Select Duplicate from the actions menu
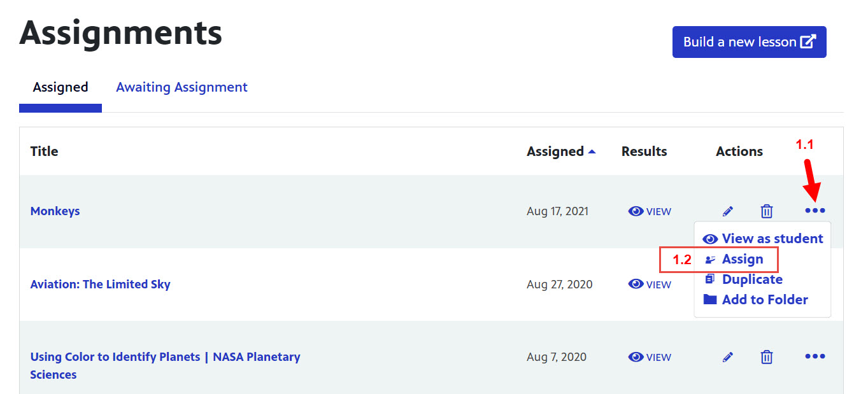Screen dimensions: 868x394 pos(751,279)
